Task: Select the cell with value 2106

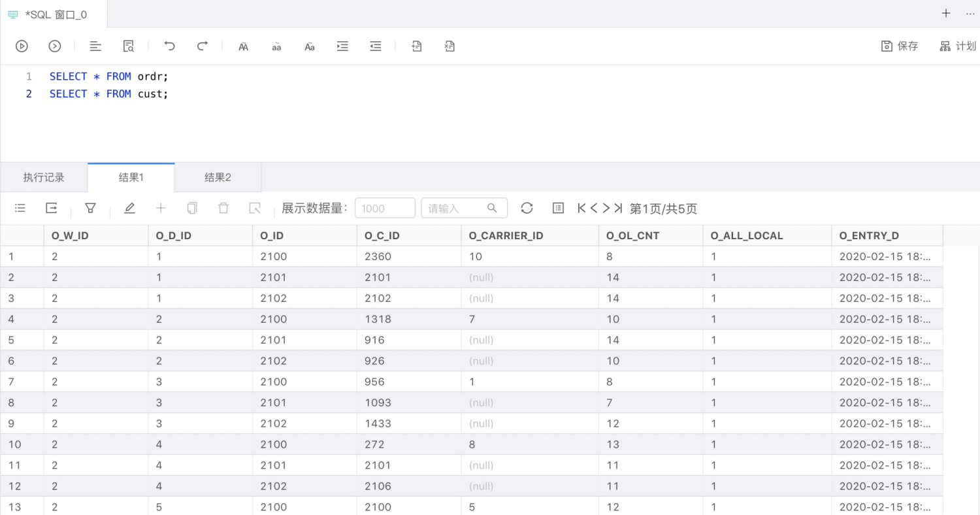Action: (x=409, y=486)
